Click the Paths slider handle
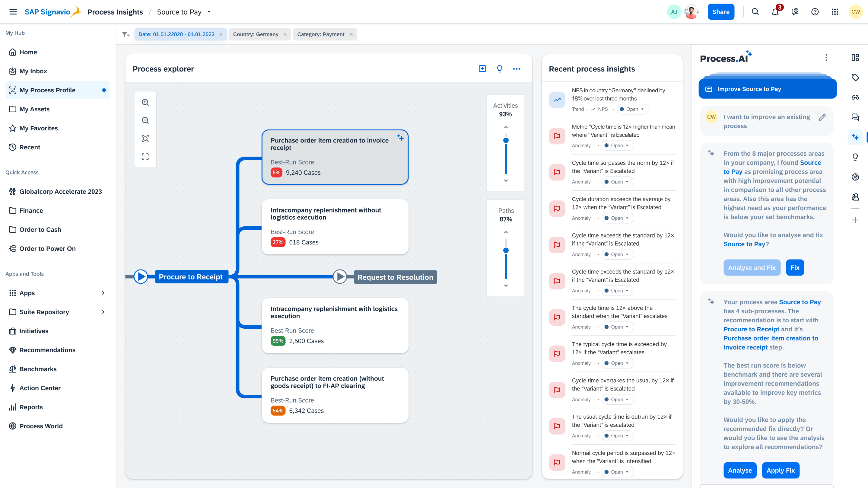Image resolution: width=868 pixels, height=488 pixels. (505, 250)
